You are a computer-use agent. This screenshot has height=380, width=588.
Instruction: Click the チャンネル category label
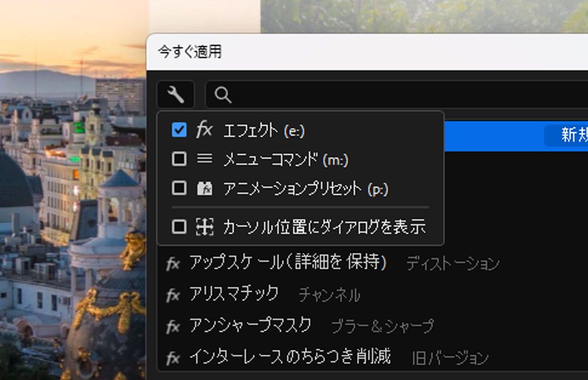pyautogui.click(x=329, y=295)
